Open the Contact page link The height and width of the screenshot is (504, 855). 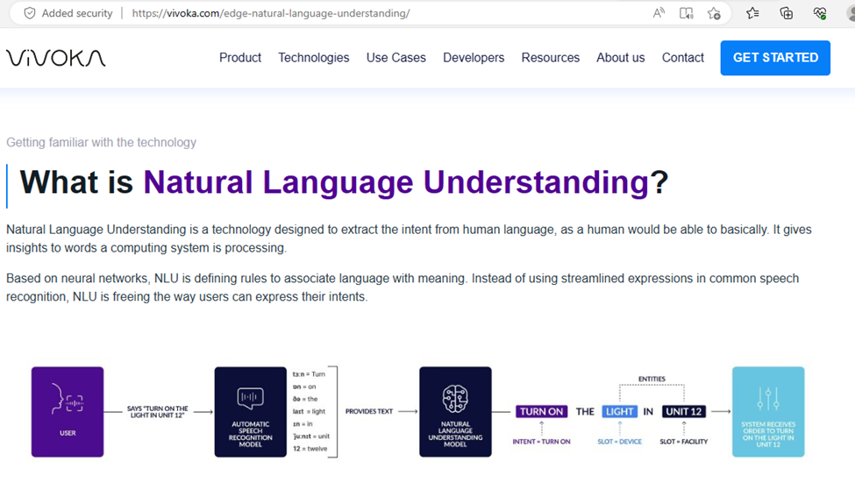pyautogui.click(x=682, y=58)
